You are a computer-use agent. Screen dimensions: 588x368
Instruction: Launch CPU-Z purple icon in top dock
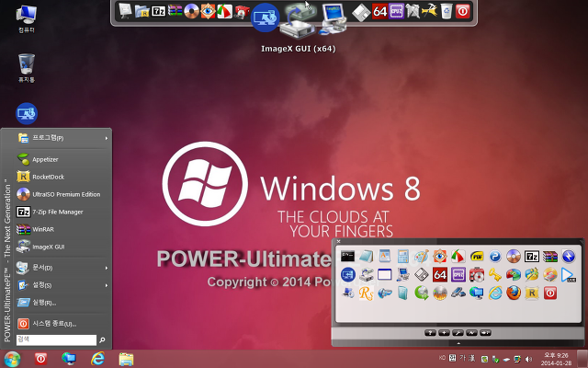point(396,11)
